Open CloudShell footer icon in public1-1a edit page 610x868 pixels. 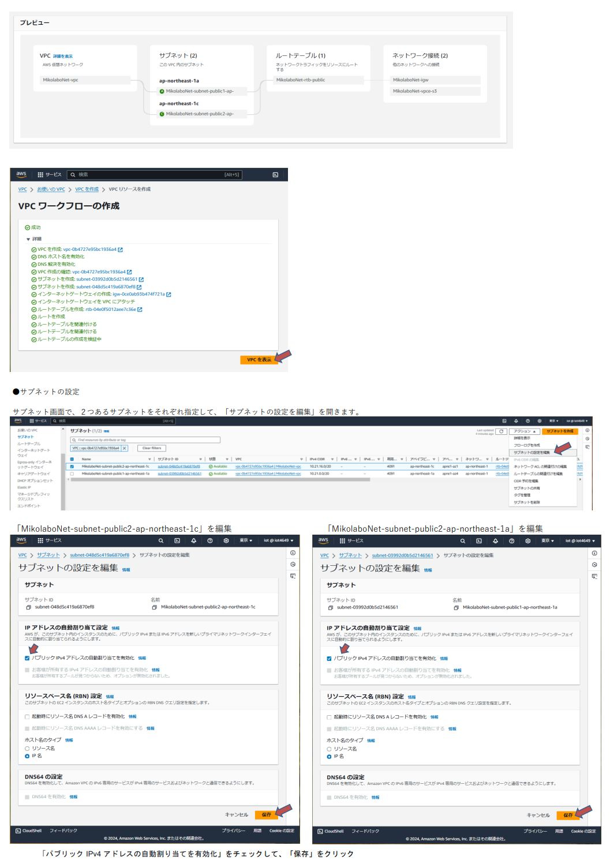320,832
